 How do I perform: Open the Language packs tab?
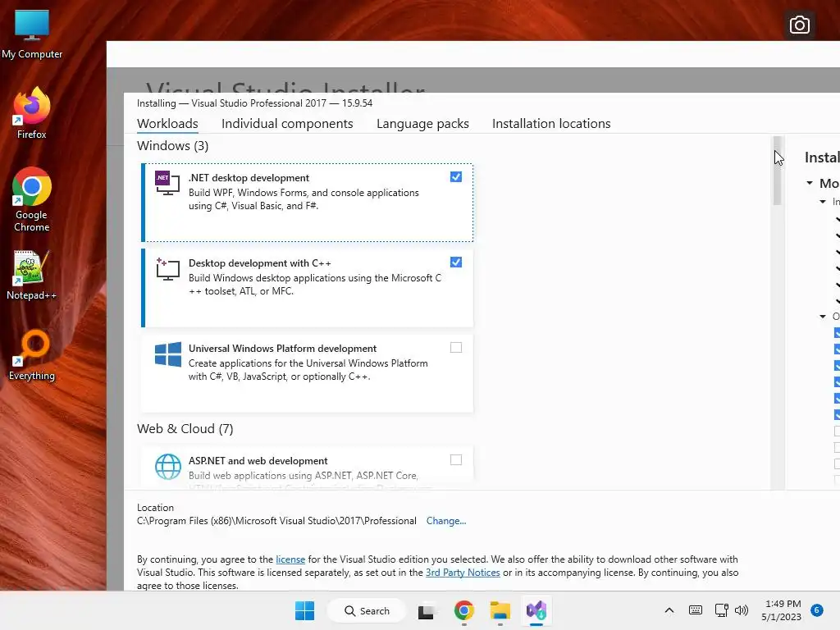[x=422, y=124]
